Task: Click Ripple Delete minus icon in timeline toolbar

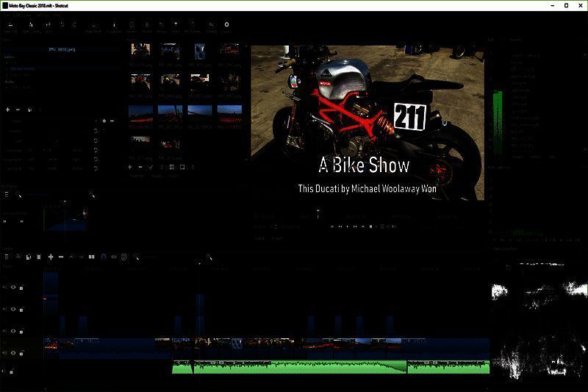Action: [60, 257]
